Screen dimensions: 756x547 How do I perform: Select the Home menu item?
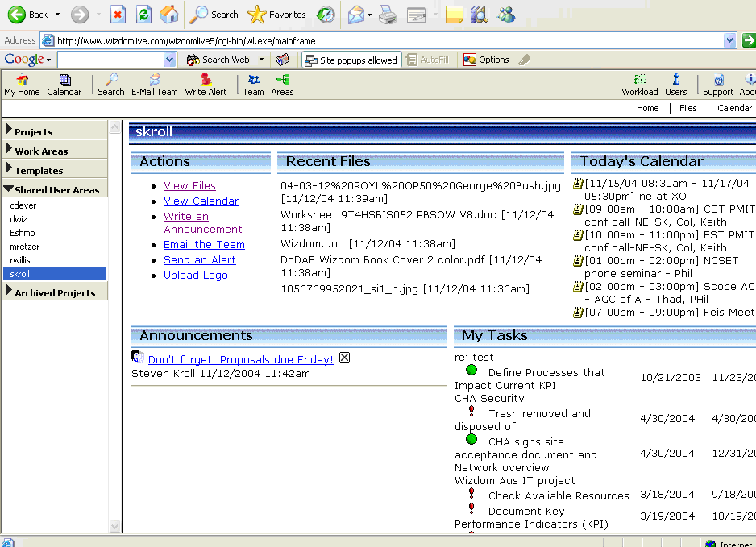pos(647,108)
